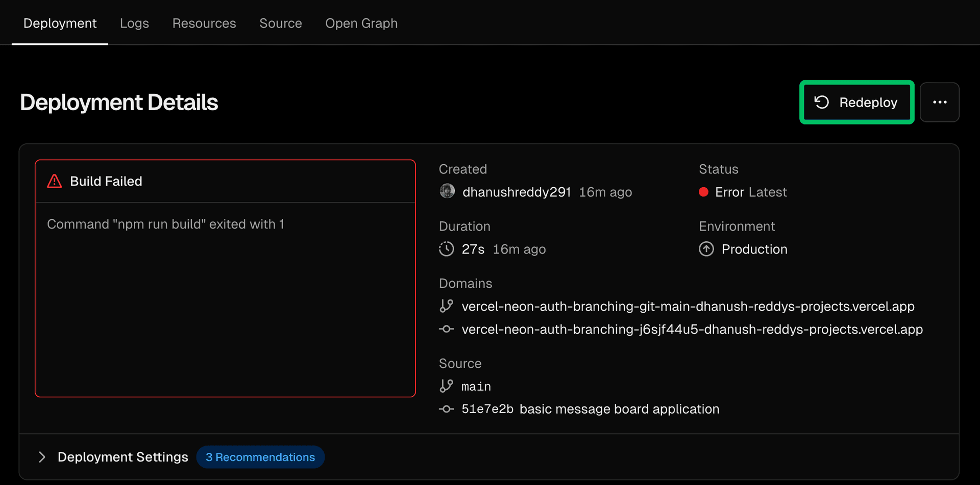Open the git-main vercel.app domain link
The height and width of the screenshot is (485, 980).
[688, 306]
